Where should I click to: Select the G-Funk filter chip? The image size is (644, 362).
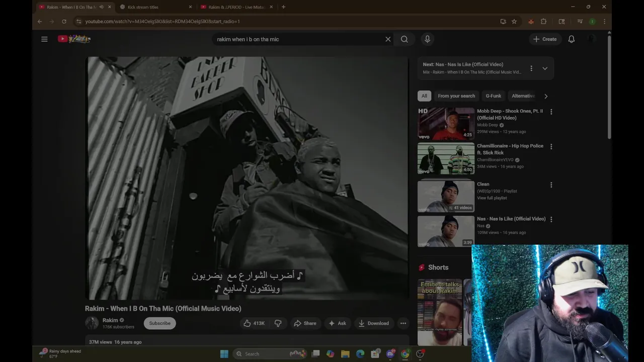[x=493, y=96]
